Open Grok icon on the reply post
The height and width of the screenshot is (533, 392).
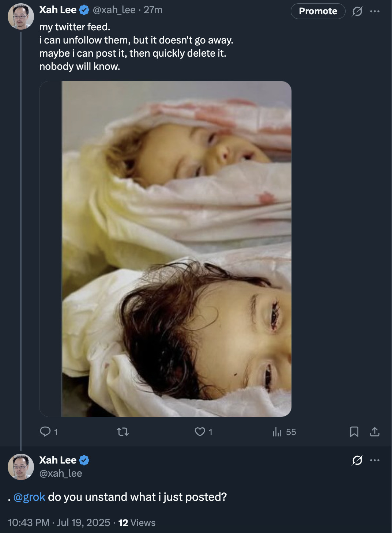point(357,460)
